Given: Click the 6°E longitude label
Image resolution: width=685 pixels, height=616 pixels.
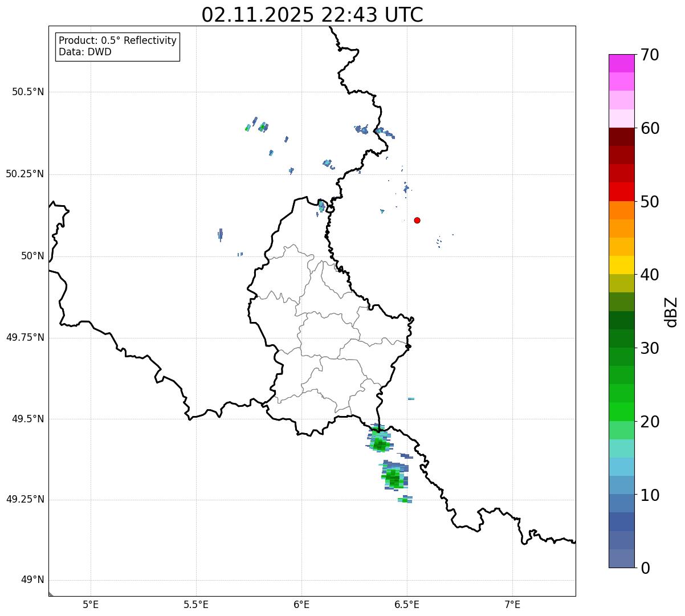Looking at the screenshot, I should pyautogui.click(x=301, y=604).
